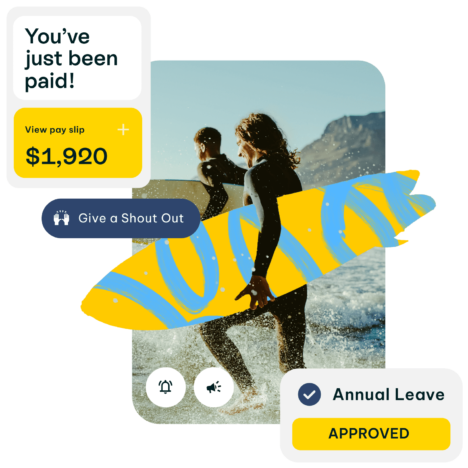Click the yellow pay slip card
The height and width of the screenshot is (468, 468).
click(78, 143)
